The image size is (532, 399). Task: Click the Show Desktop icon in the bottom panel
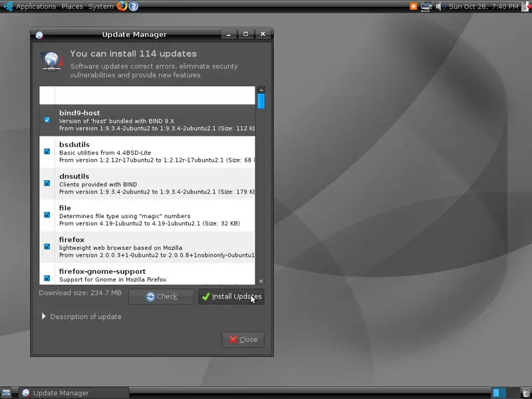click(x=7, y=392)
